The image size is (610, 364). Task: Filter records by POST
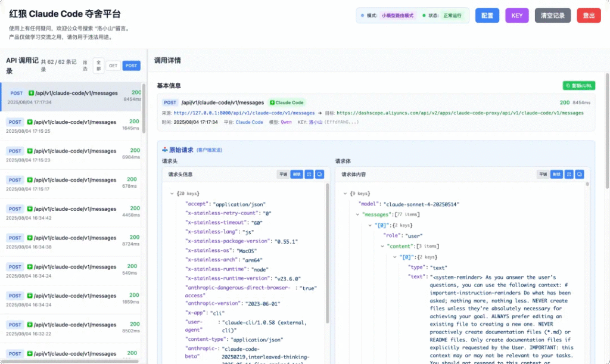click(131, 66)
